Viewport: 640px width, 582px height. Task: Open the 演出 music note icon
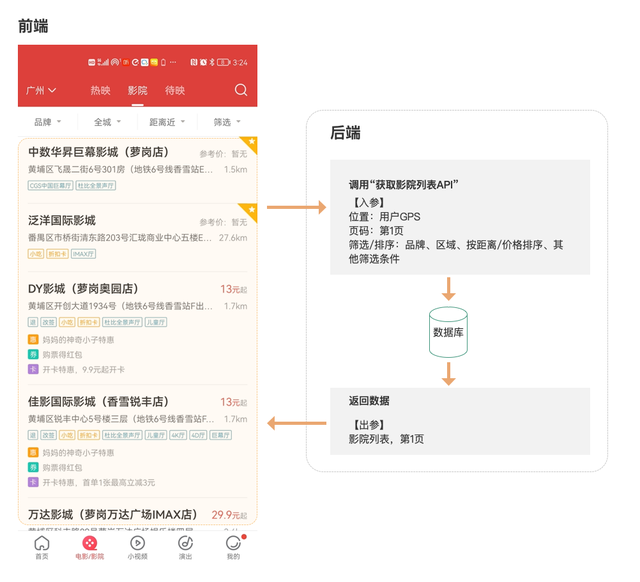point(186,543)
